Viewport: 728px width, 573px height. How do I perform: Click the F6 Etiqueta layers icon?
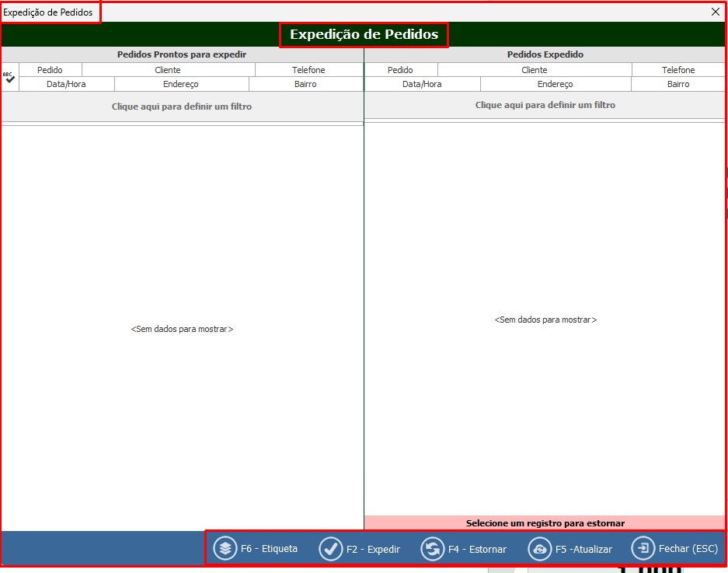pyautogui.click(x=225, y=548)
